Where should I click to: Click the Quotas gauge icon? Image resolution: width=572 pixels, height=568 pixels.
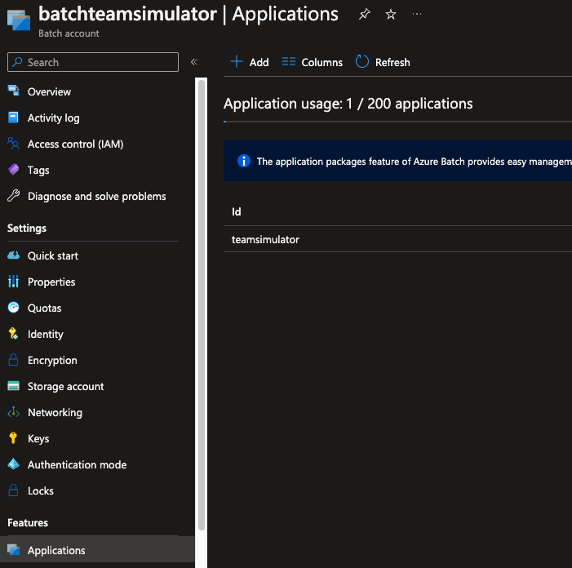13,308
